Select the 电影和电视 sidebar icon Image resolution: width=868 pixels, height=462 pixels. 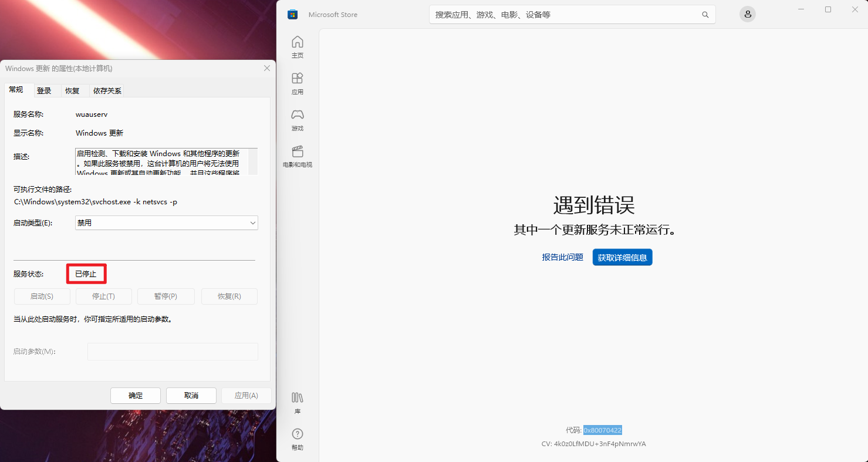point(298,156)
